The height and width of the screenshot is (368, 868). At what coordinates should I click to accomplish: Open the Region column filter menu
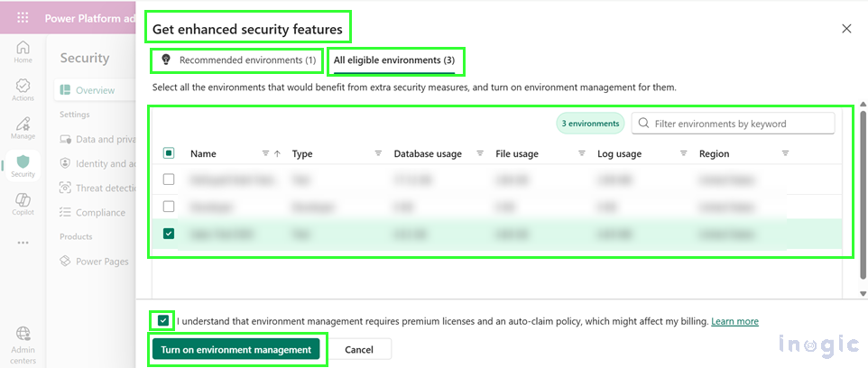click(785, 154)
